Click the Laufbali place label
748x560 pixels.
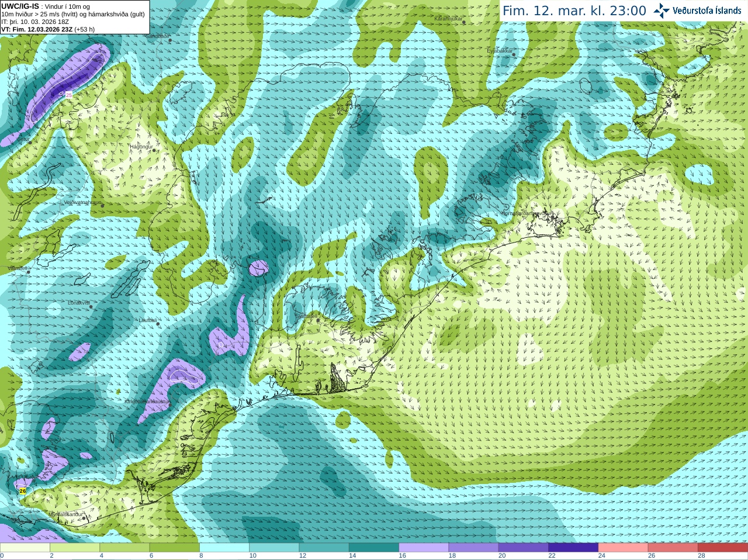pyautogui.click(x=148, y=320)
